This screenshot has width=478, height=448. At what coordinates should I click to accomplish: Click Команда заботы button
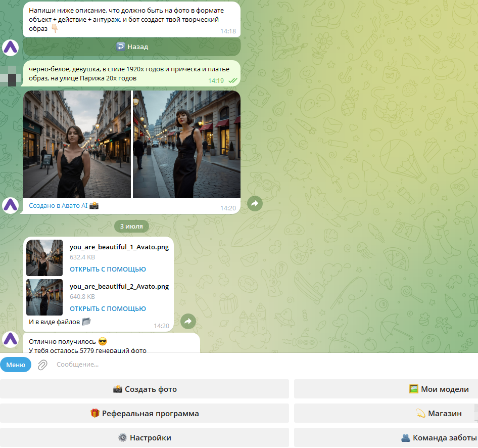tap(386, 438)
